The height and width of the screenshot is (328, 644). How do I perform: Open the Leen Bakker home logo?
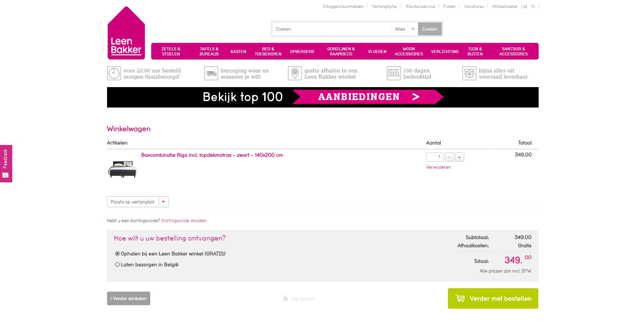[126, 33]
